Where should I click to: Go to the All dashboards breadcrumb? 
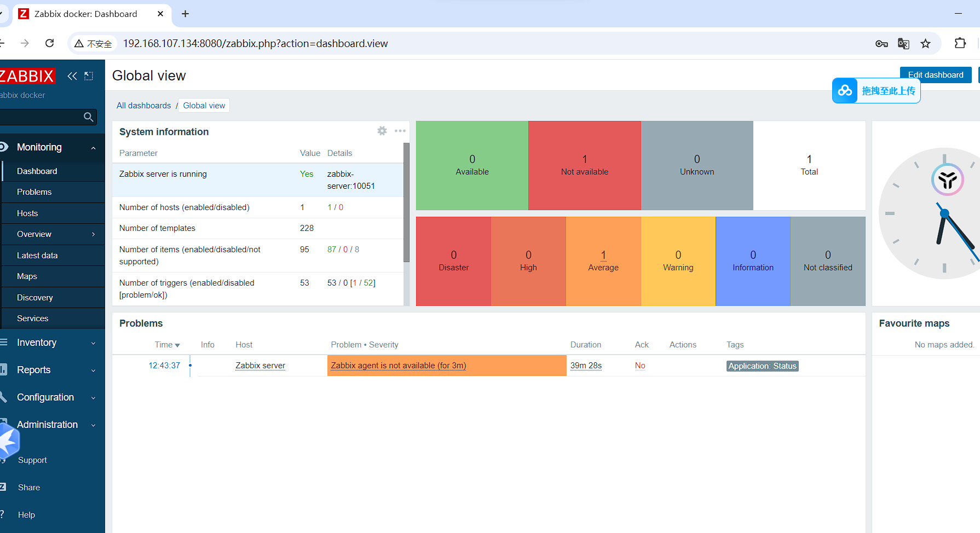pos(143,106)
